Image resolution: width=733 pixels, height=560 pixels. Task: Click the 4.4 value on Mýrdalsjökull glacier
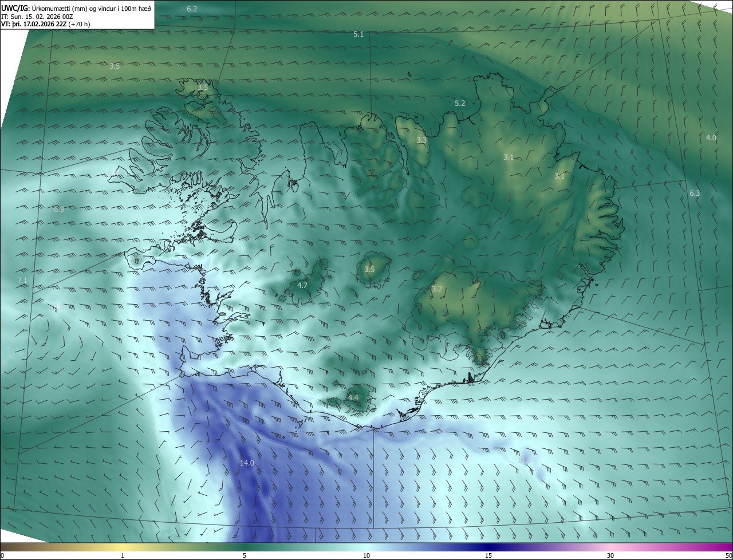tap(353, 397)
